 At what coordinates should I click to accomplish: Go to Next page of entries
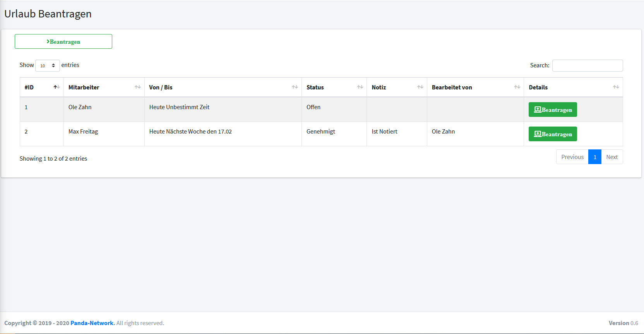(611, 157)
